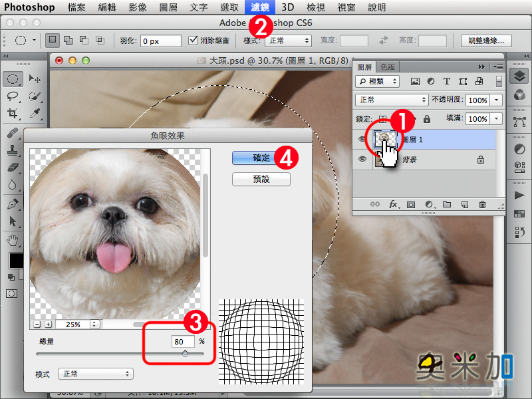532x399 pixels.
Task: Toggle the 消除鋸齒 anti-alias checkbox
Action: [193, 41]
